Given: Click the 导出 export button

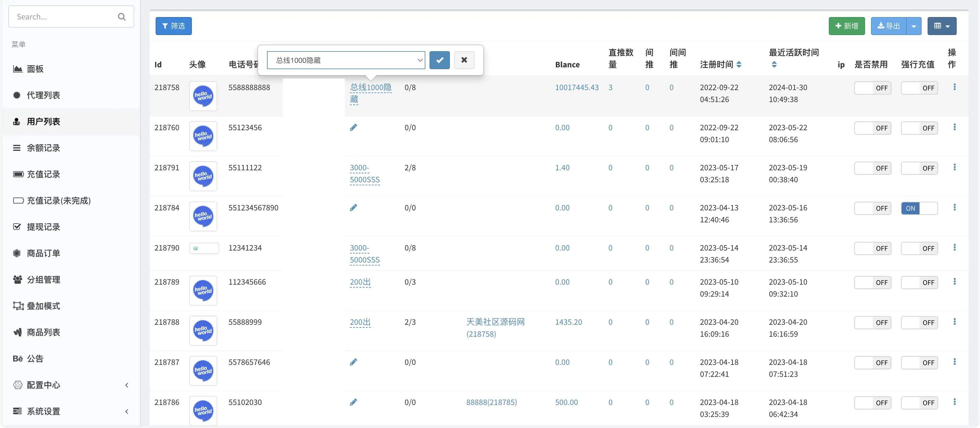Looking at the screenshot, I should [x=889, y=26].
